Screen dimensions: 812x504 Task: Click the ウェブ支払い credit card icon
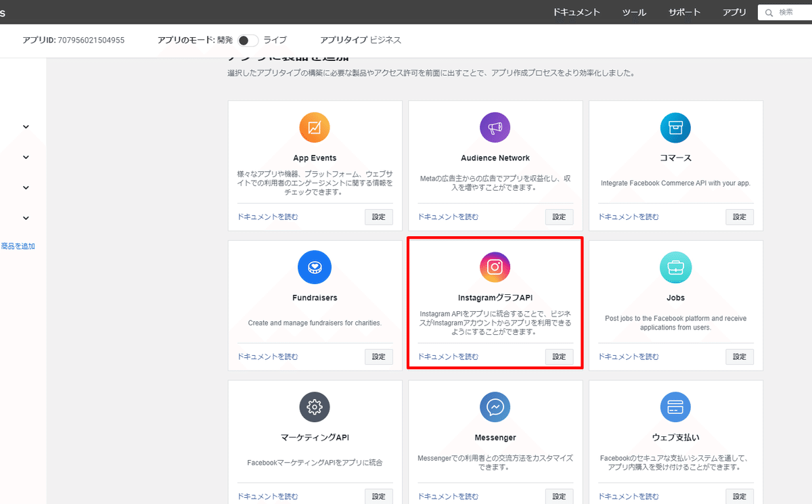tap(675, 407)
